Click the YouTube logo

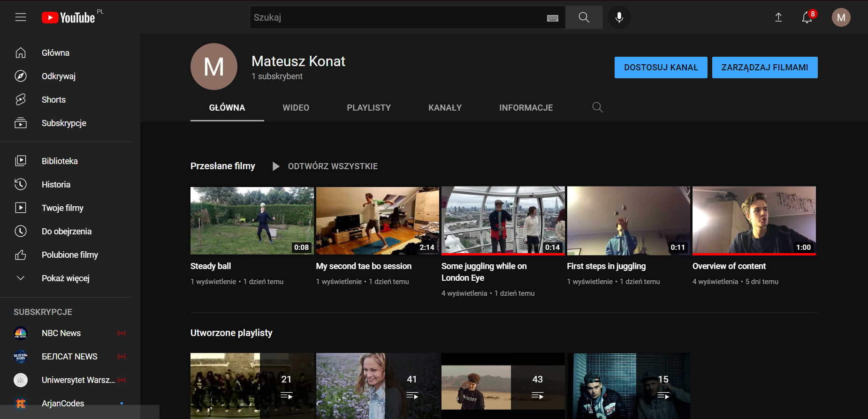coord(69,18)
